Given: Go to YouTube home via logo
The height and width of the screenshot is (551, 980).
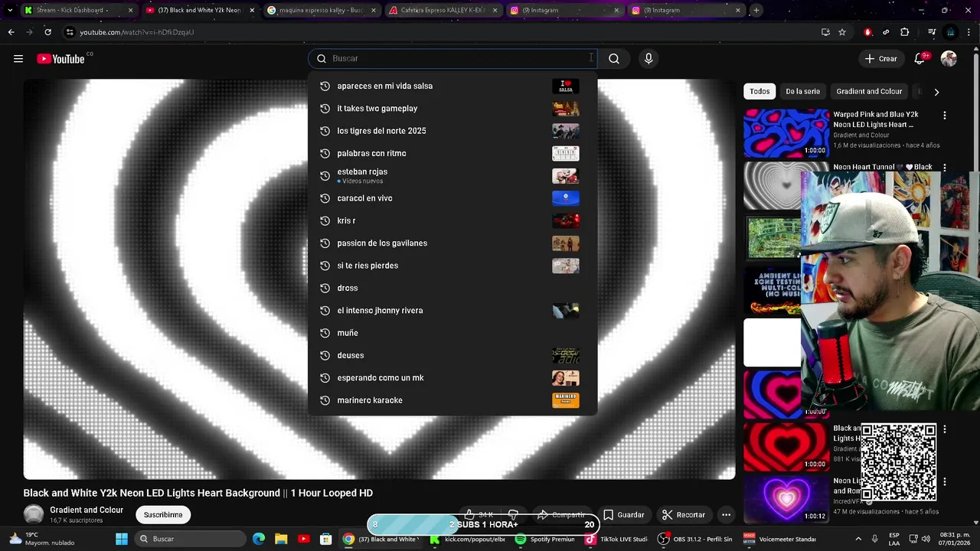Looking at the screenshot, I should click(x=60, y=59).
